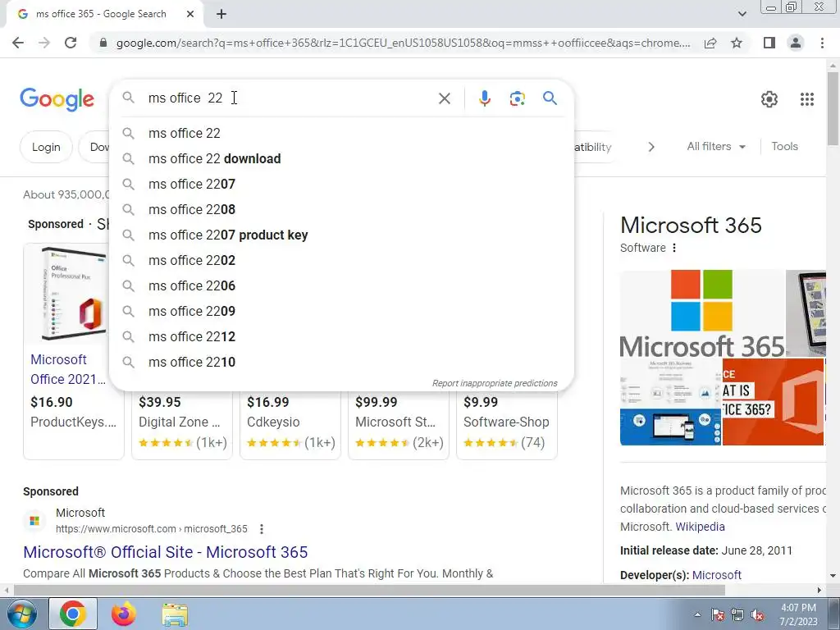Image resolution: width=840 pixels, height=630 pixels.
Task: Open the Chrome profile avatar
Action: pos(796,43)
